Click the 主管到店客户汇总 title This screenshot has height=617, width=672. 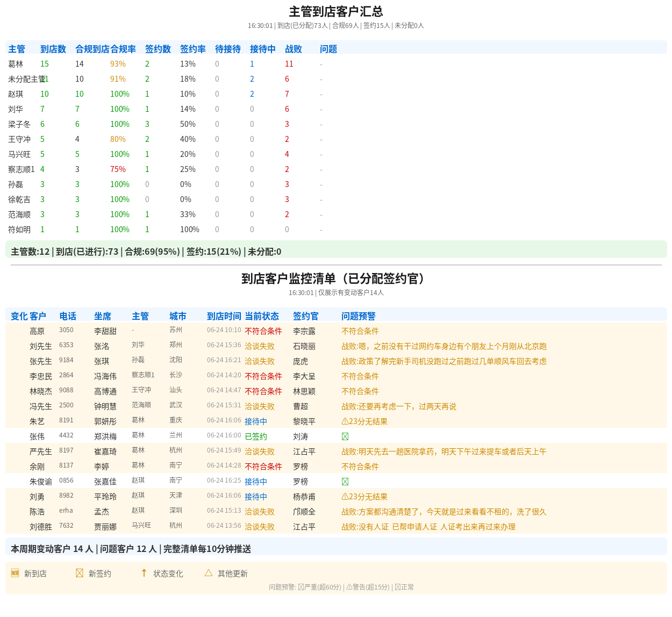click(336, 11)
